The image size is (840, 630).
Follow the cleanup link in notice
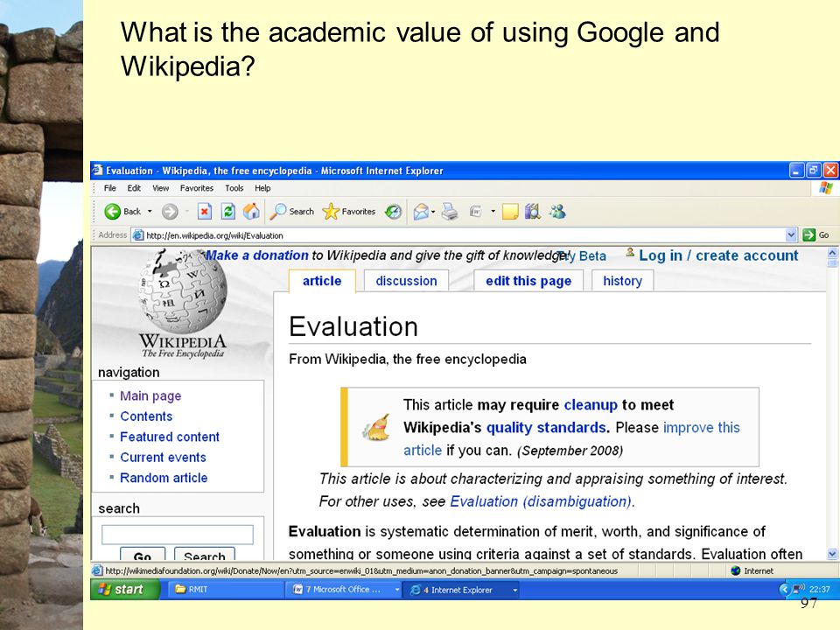coord(591,404)
